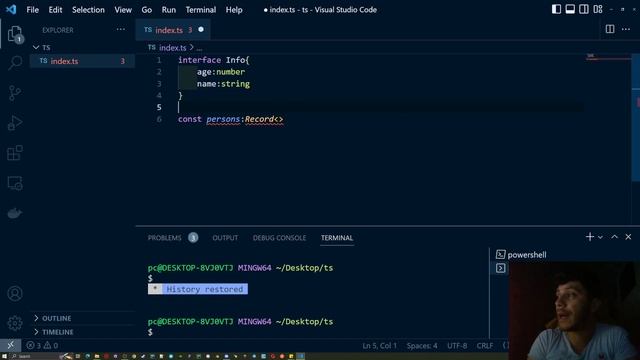Click the breadcrumb ellipsis after index.ts
Viewport: 640px width, 360px height.
(x=199, y=48)
